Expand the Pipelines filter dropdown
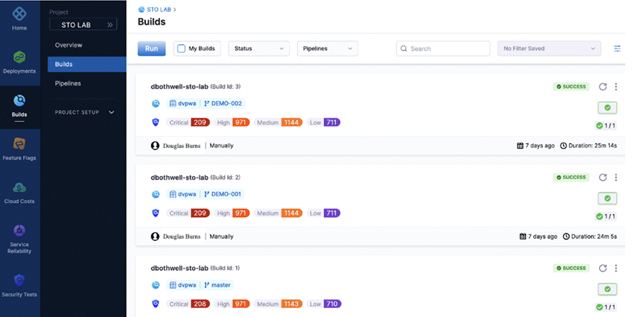The width and height of the screenshot is (644, 317). coord(327,49)
